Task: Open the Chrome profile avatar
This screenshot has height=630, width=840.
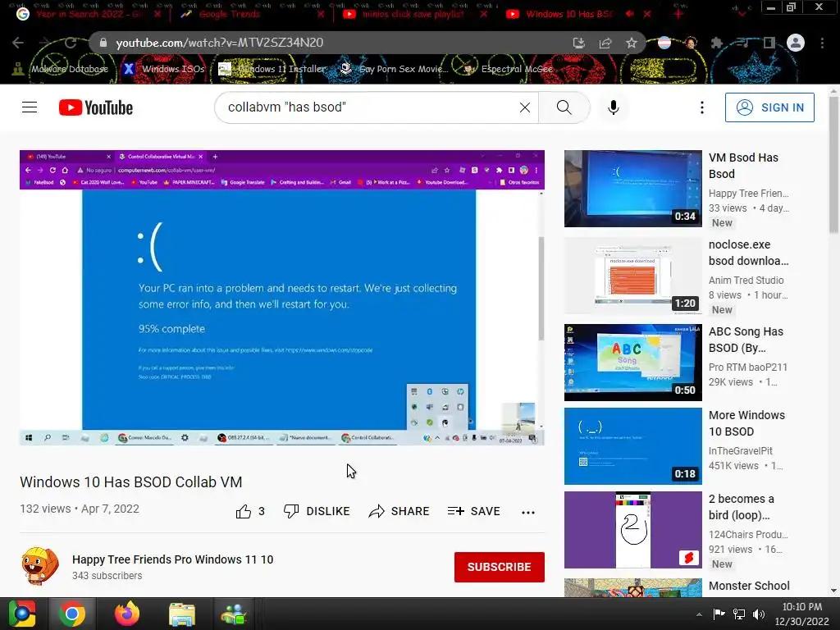Action: (796, 43)
